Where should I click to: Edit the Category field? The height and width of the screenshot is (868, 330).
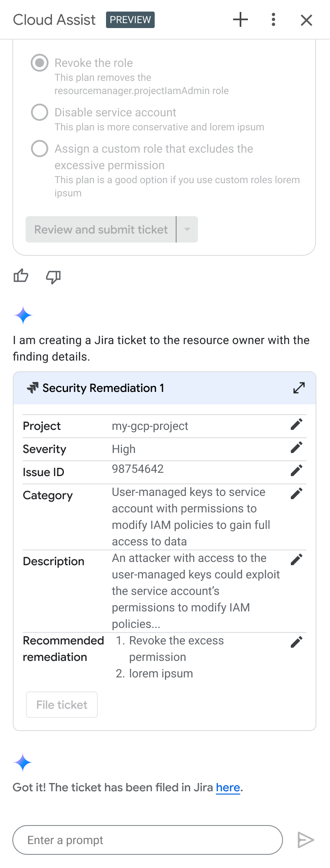click(297, 493)
